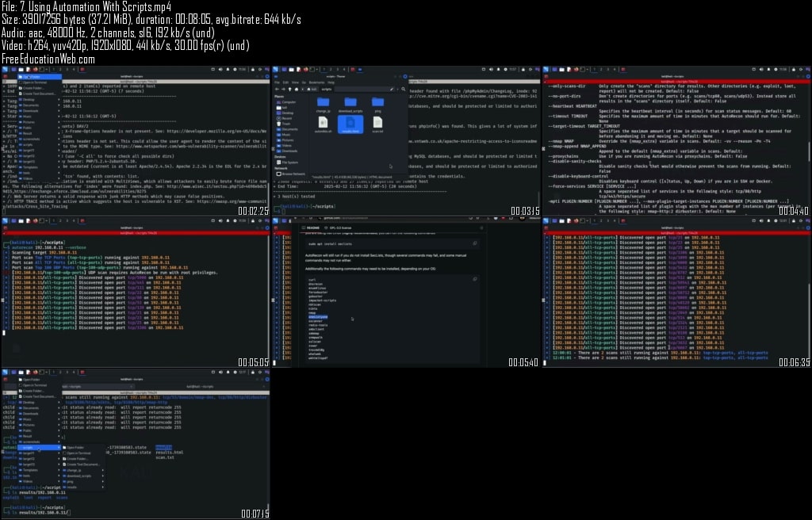
Task: Choose Open Folder in the 00:07:15 scripts submenu
Action: coord(82,448)
